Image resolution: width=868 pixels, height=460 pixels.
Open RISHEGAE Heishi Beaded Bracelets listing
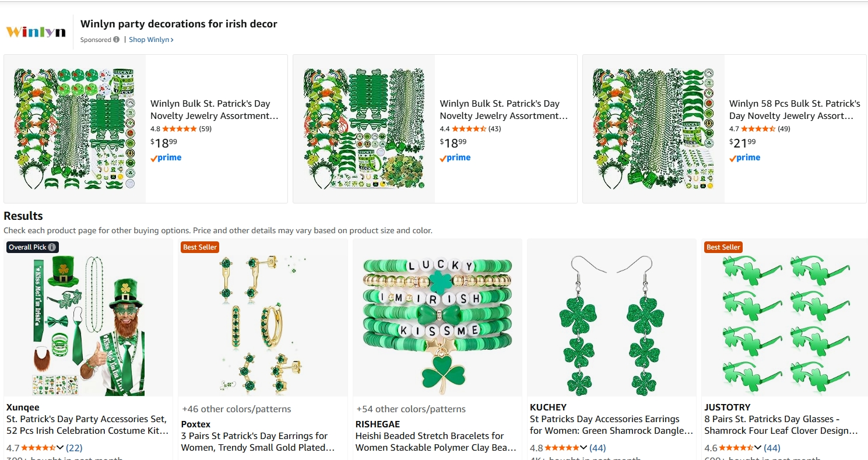(435, 442)
